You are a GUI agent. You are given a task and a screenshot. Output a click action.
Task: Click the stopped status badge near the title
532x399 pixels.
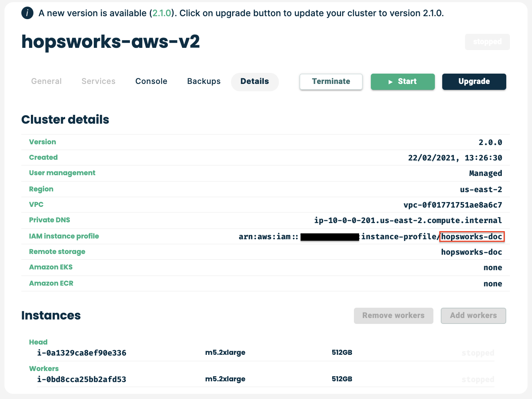(487, 42)
